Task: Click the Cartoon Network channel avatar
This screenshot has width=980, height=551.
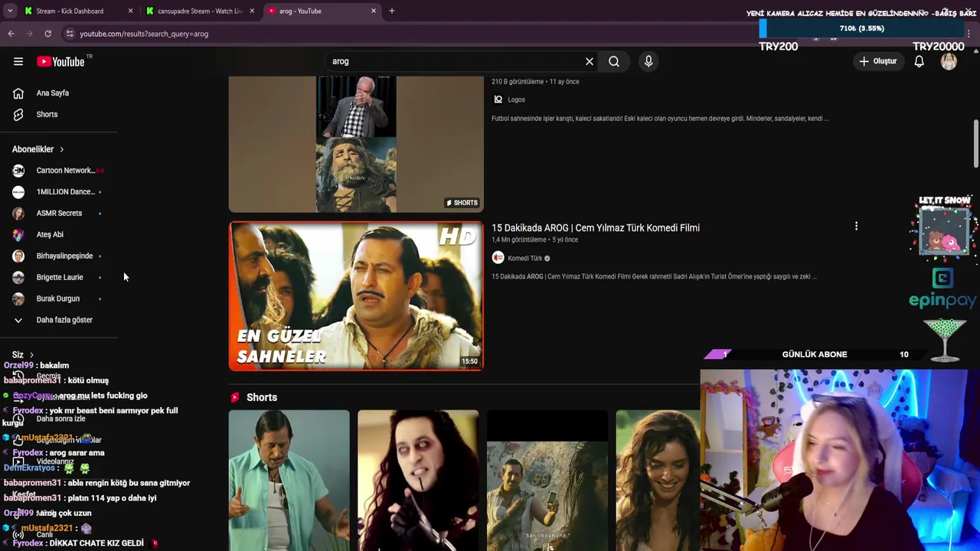Action: pos(18,170)
